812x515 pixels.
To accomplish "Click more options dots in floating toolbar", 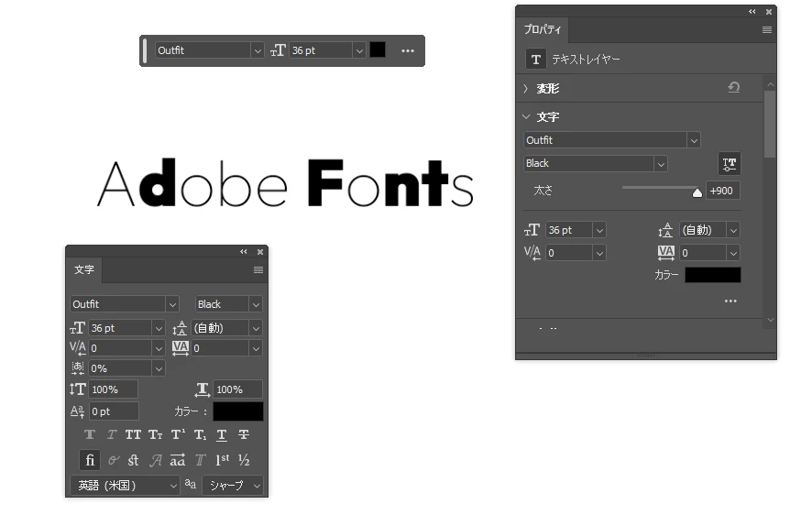I will click(408, 50).
